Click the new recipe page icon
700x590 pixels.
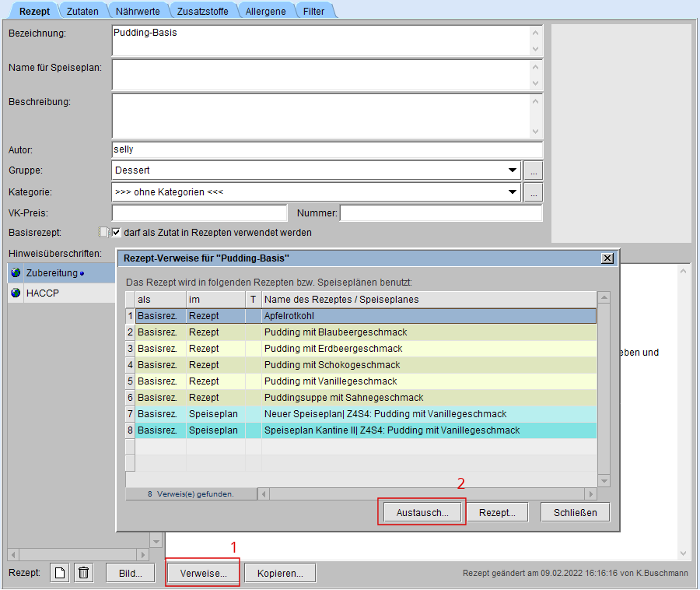coord(60,573)
